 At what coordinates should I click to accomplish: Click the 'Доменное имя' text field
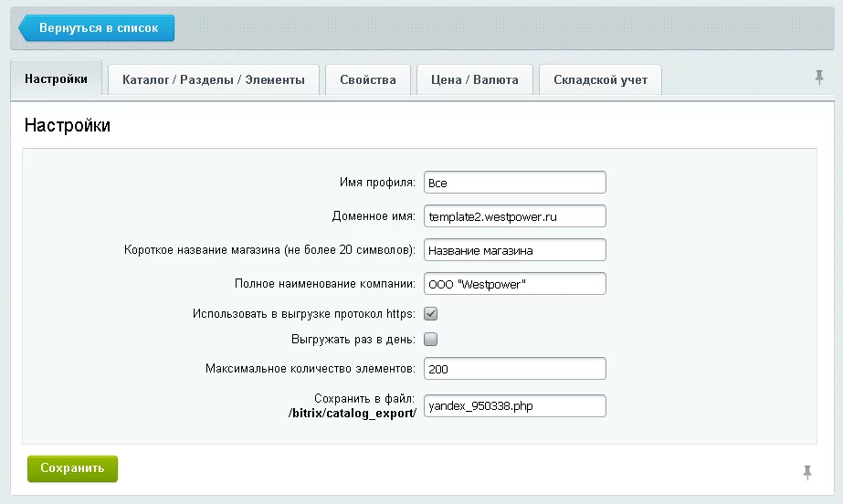514,216
